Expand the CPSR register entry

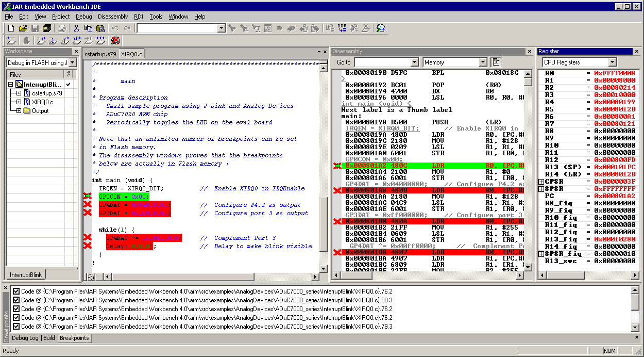541,182
